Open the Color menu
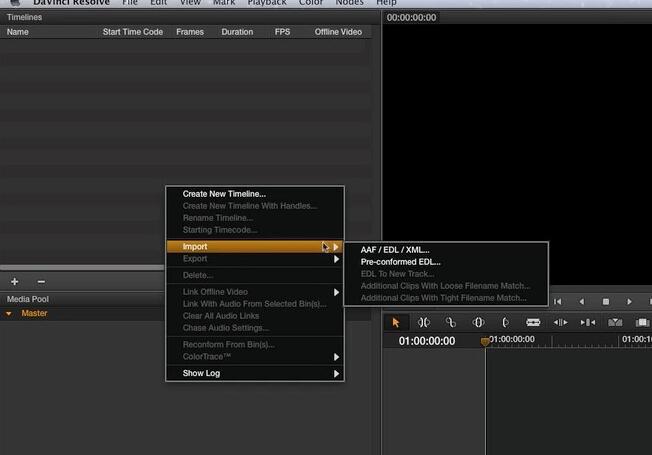Viewport: 652px width, 455px height. 311,2
